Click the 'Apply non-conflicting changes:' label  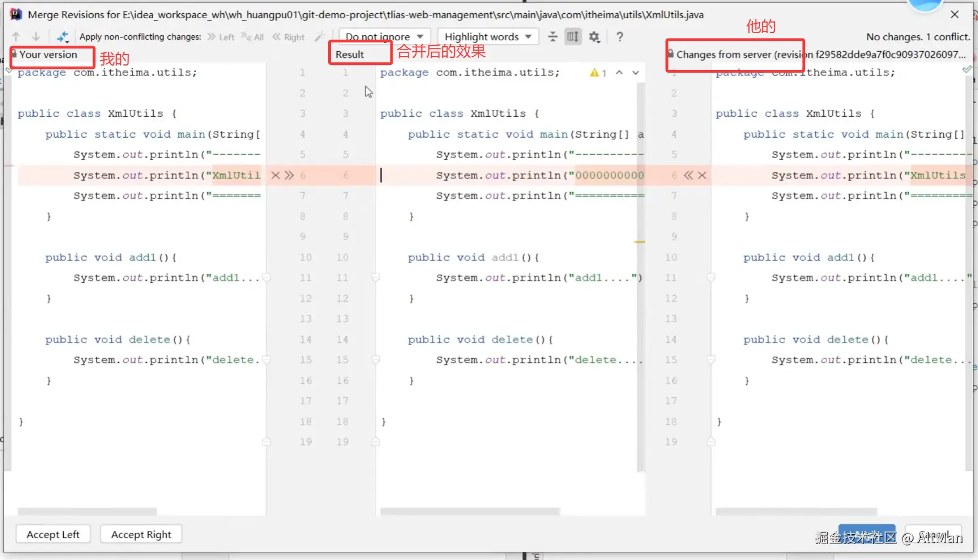[x=140, y=37]
